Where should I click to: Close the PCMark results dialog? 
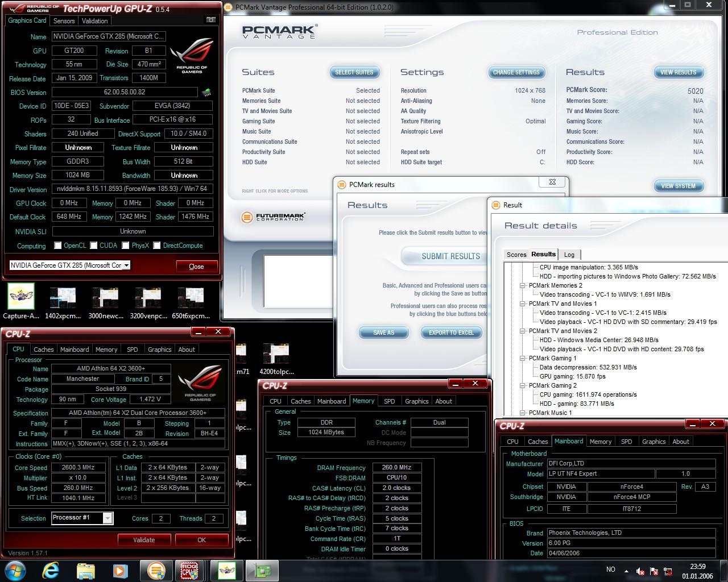(552, 182)
